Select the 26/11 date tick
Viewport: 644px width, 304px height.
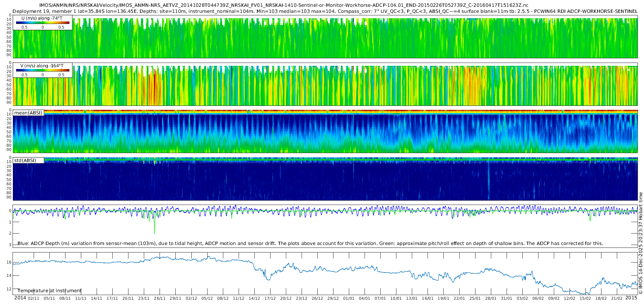(160, 298)
